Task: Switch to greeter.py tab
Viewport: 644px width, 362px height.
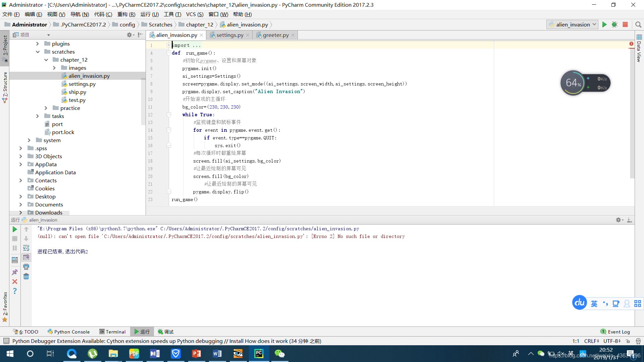Action: (x=275, y=35)
